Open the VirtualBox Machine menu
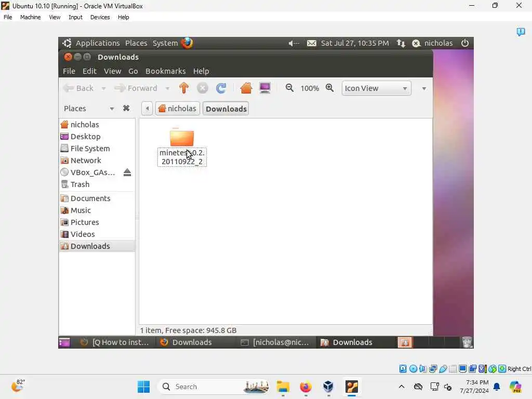 pyautogui.click(x=30, y=17)
